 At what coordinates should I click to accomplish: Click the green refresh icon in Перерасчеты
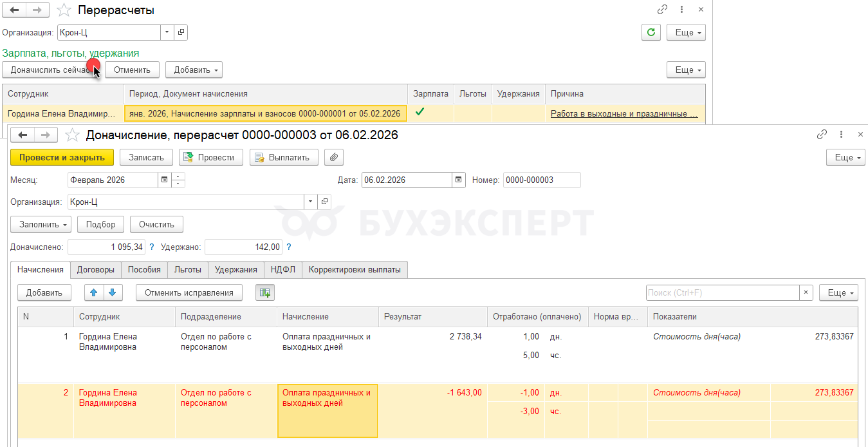[651, 32]
